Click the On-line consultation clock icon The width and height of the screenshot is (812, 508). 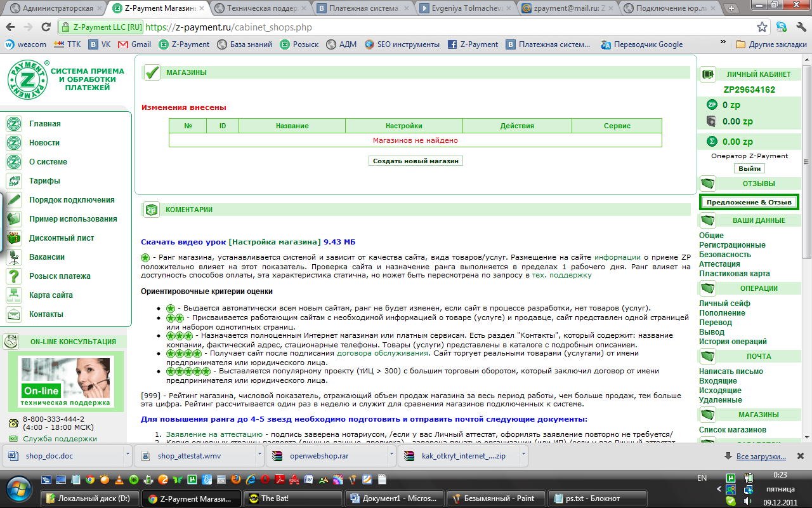point(11,342)
